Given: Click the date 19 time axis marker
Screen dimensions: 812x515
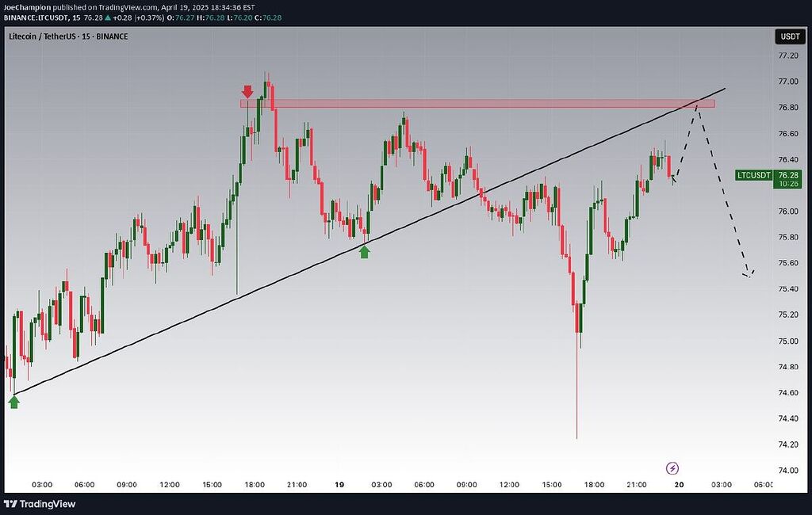Looking at the screenshot, I should click(339, 484).
